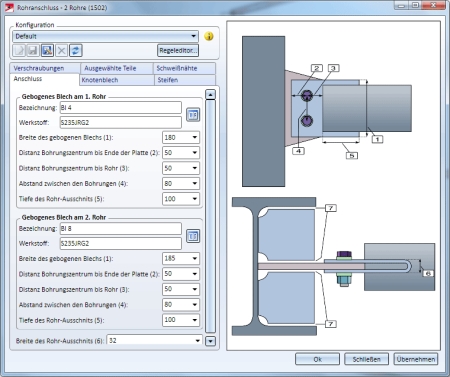
Task: Click the refresh configuration arrows icon
Action: click(76, 51)
